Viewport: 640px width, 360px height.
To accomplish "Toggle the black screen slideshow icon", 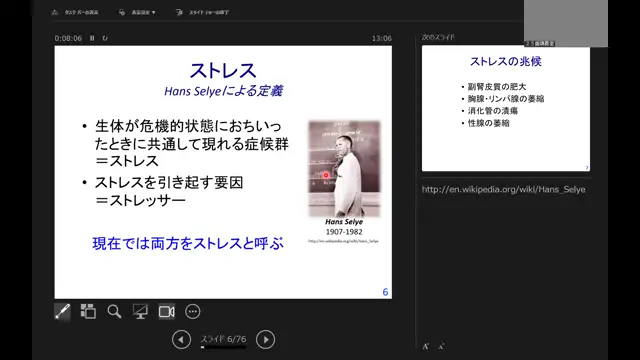I will coord(140,312).
